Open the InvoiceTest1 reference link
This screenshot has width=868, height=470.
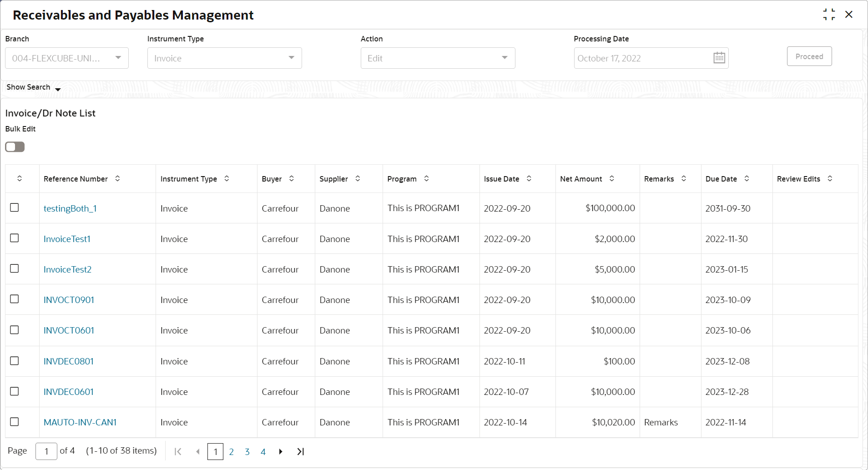[x=67, y=239]
